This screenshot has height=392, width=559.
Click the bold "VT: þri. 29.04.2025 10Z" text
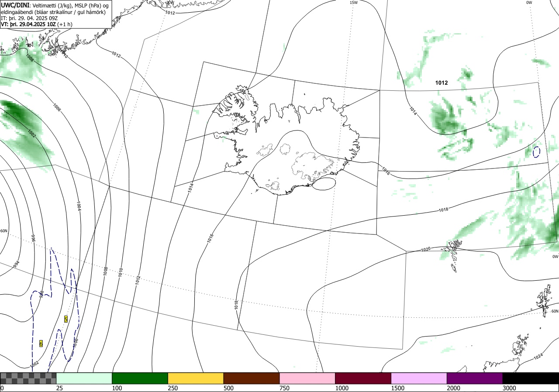click(x=28, y=25)
